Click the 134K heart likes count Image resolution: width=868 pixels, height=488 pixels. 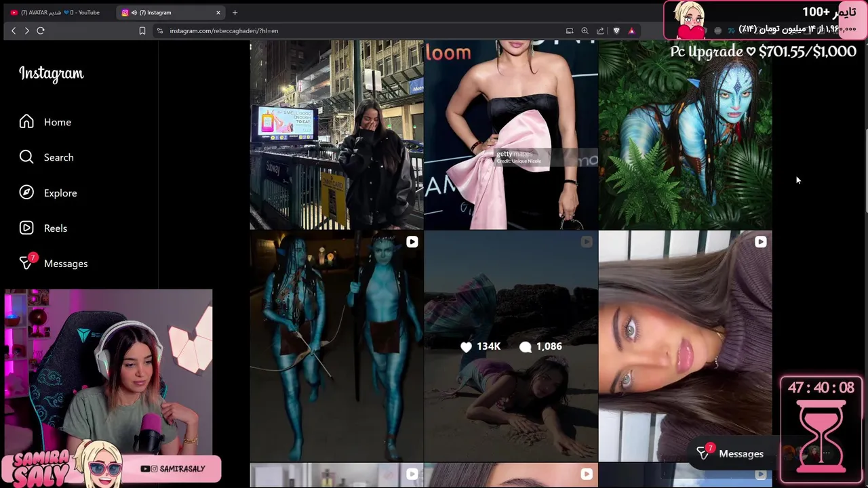[480, 346]
